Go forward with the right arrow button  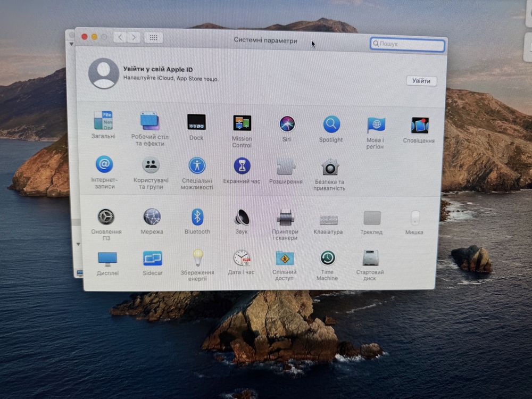[x=134, y=37]
